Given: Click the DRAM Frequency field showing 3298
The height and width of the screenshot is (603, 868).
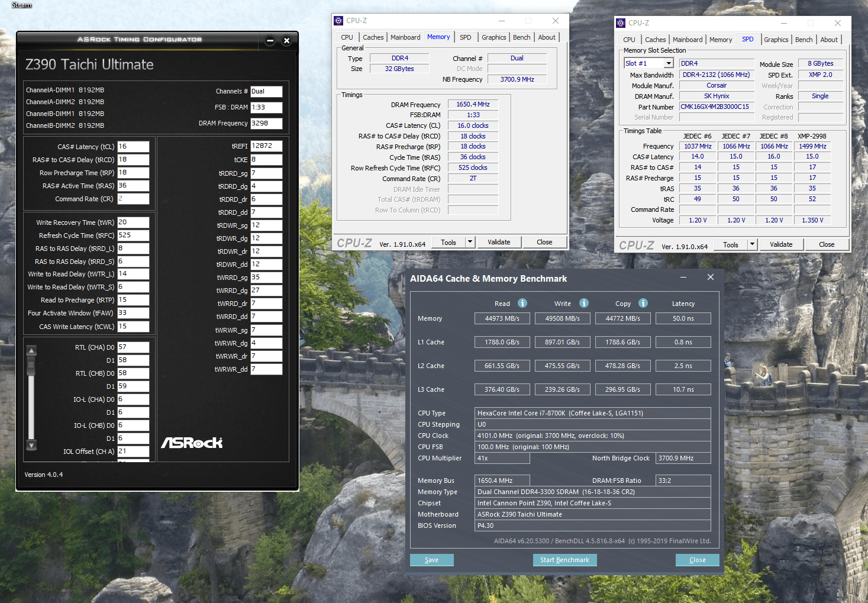Looking at the screenshot, I should [x=266, y=123].
